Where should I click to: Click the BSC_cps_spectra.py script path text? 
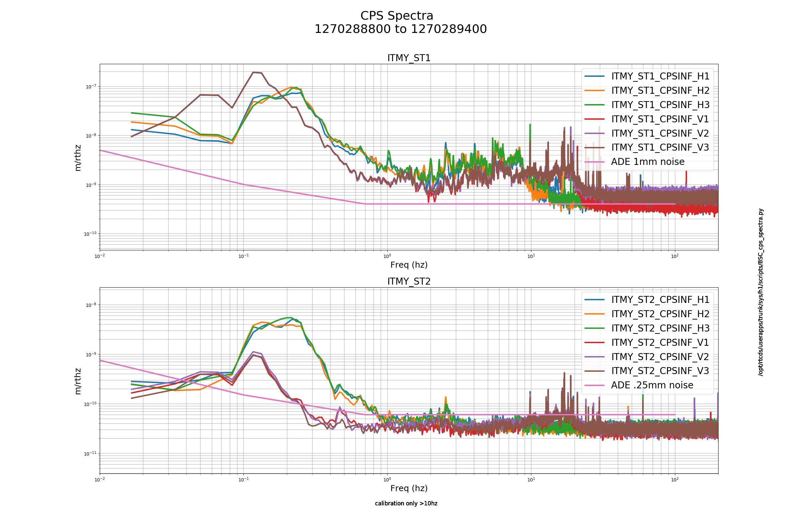click(x=761, y=292)
